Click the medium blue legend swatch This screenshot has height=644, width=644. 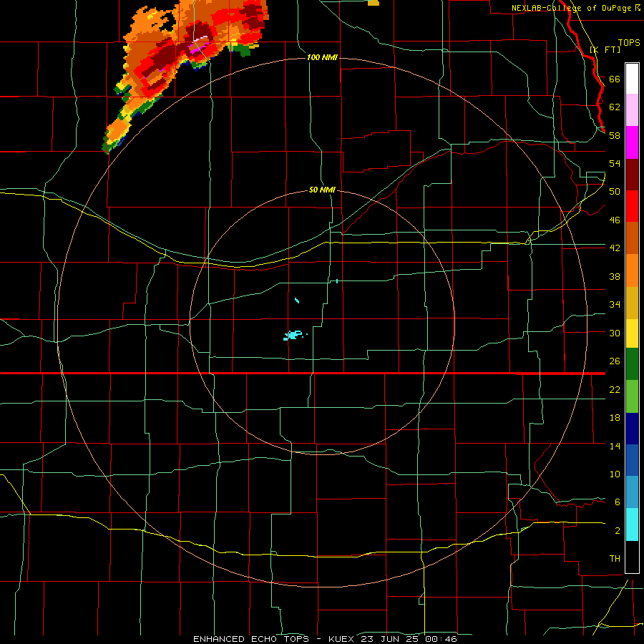coord(632,460)
